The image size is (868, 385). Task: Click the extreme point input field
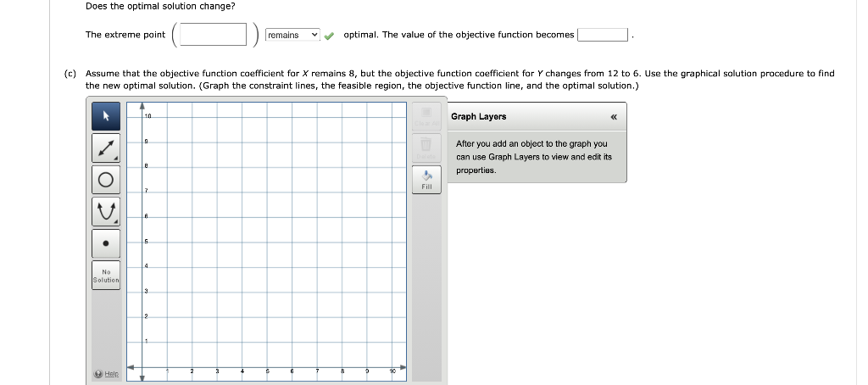[213, 35]
